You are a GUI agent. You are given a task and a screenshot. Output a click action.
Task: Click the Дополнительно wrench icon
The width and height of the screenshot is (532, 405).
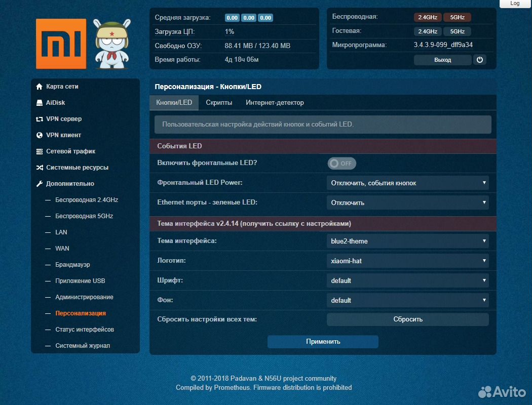click(40, 184)
